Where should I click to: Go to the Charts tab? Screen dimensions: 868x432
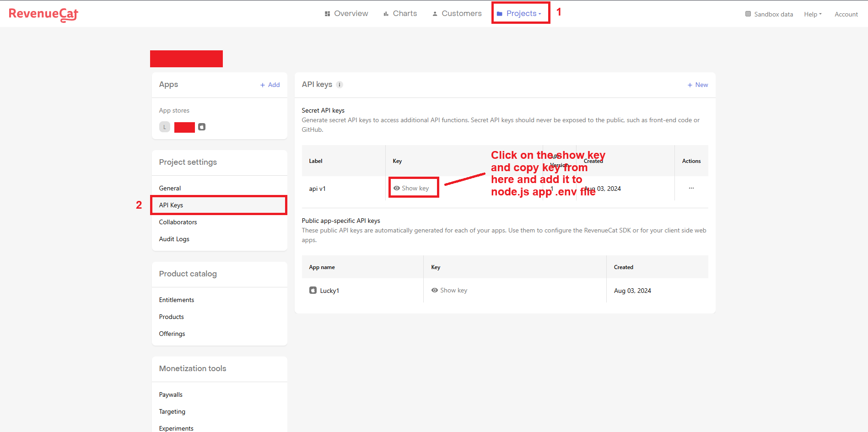tap(400, 14)
